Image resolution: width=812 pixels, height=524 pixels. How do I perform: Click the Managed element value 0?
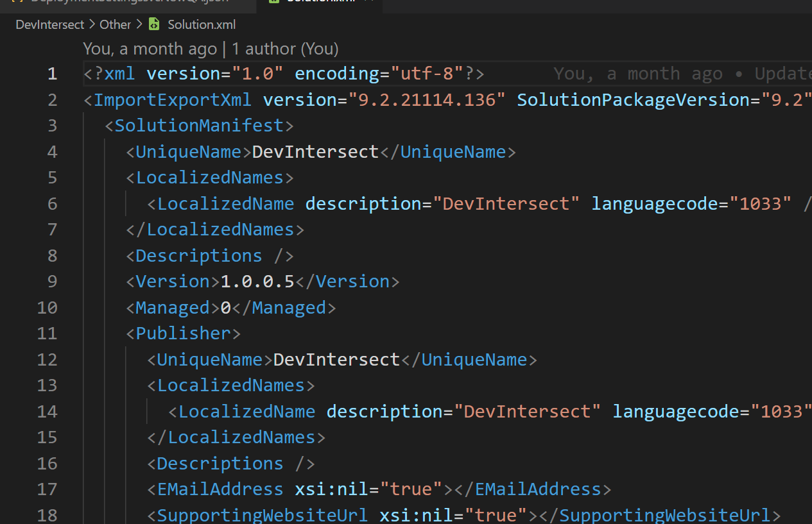[x=223, y=307]
